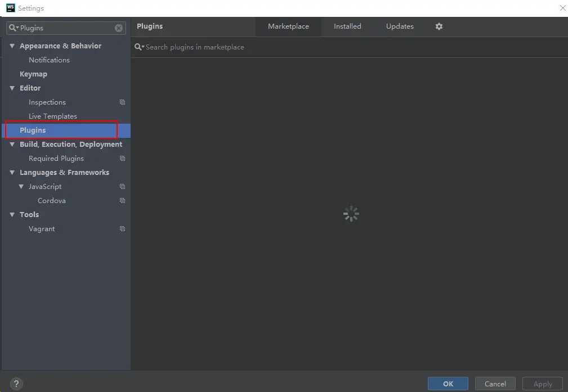568x392 pixels.
Task: Focus the settings search input field
Action: coord(66,28)
